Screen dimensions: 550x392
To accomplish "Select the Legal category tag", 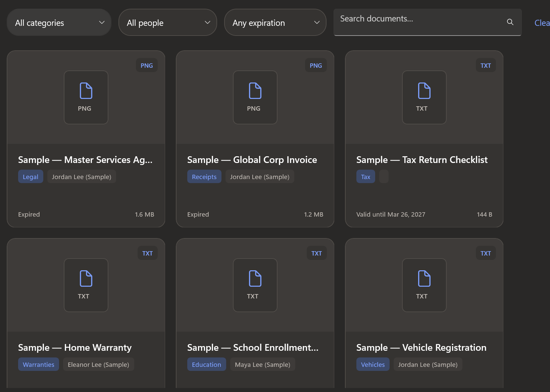I will pyautogui.click(x=31, y=177).
